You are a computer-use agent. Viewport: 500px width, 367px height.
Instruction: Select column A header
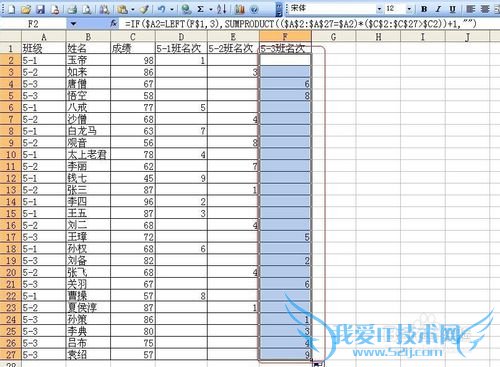pos(44,36)
